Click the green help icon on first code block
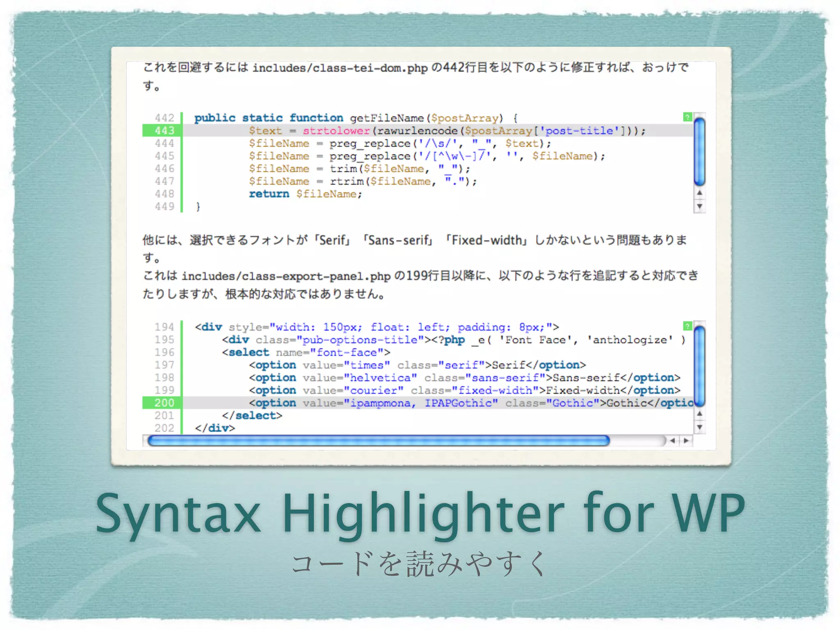Image resolution: width=840 pixels, height=630 pixels. 687,117
